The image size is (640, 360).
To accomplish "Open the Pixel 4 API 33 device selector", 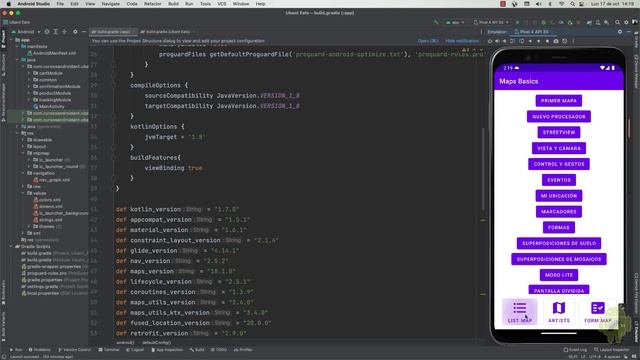I will [491, 22].
